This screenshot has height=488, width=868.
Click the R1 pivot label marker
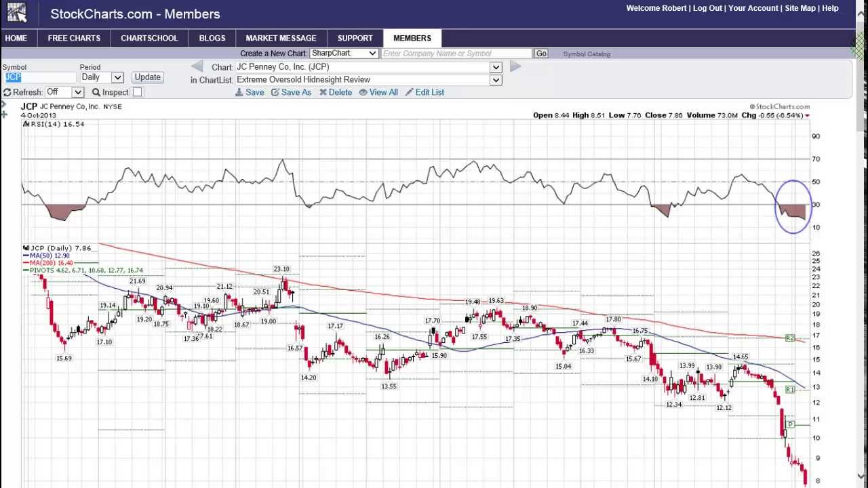point(790,390)
